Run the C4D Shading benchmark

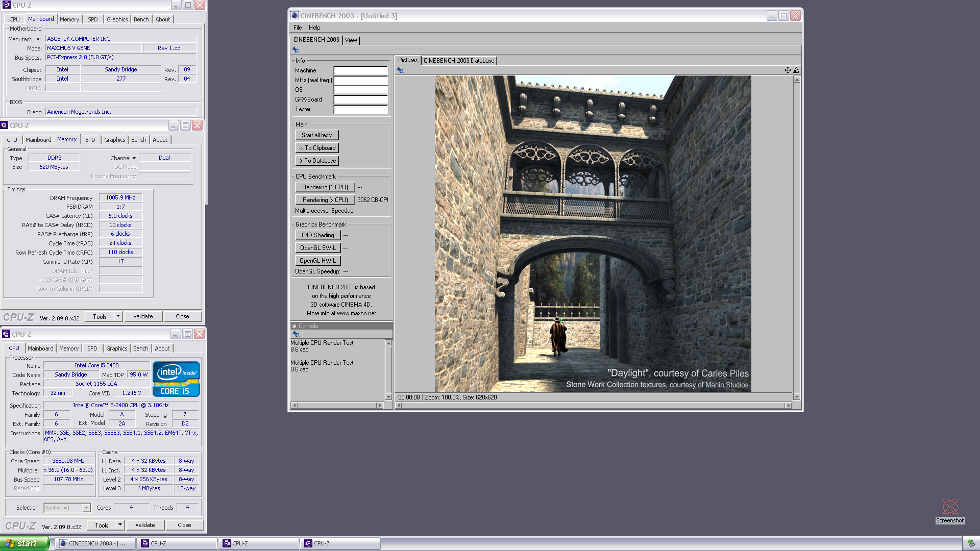coord(318,235)
